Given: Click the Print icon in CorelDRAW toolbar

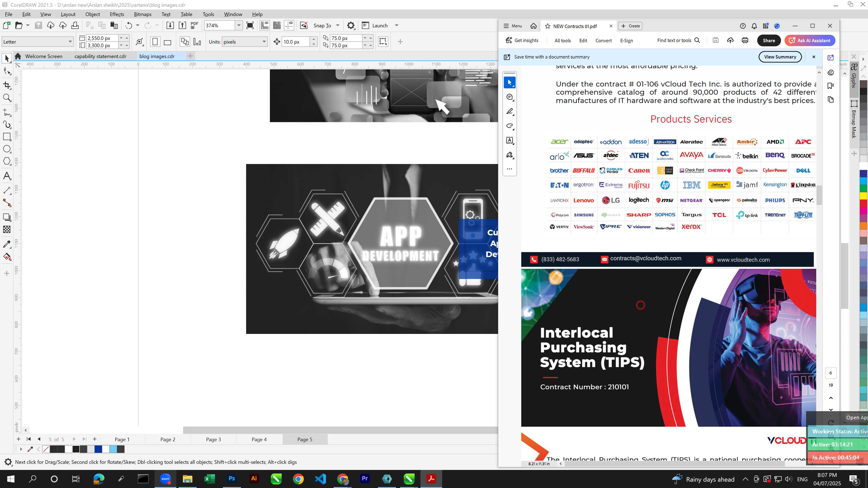Looking at the screenshot, I should click(75, 25).
